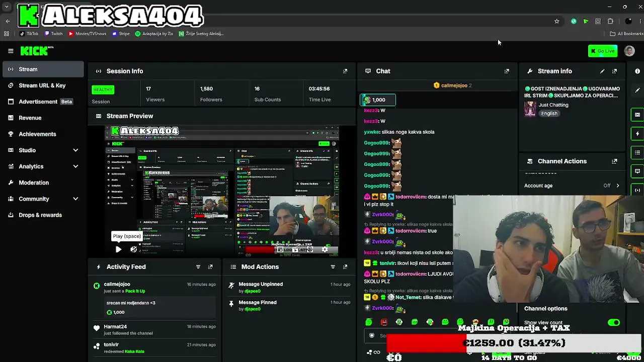Open Account age setting chevron
This screenshot has height=362, width=644.
pyautogui.click(x=618, y=186)
